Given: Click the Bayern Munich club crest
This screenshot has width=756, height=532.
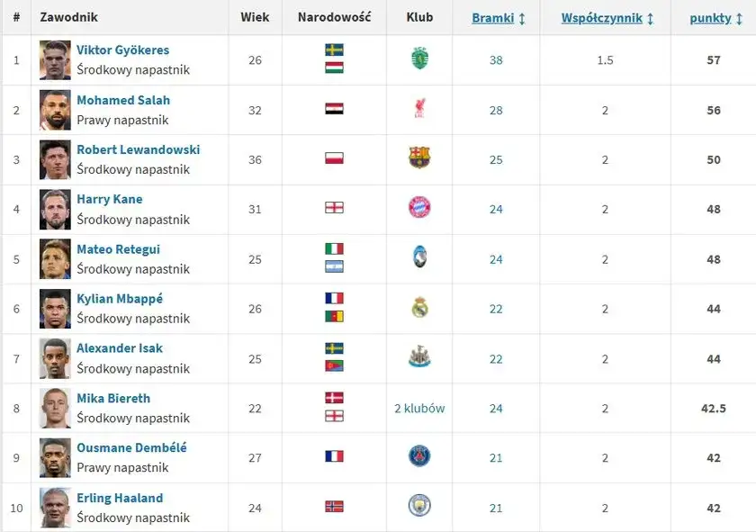Looking at the screenshot, I should [419, 208].
